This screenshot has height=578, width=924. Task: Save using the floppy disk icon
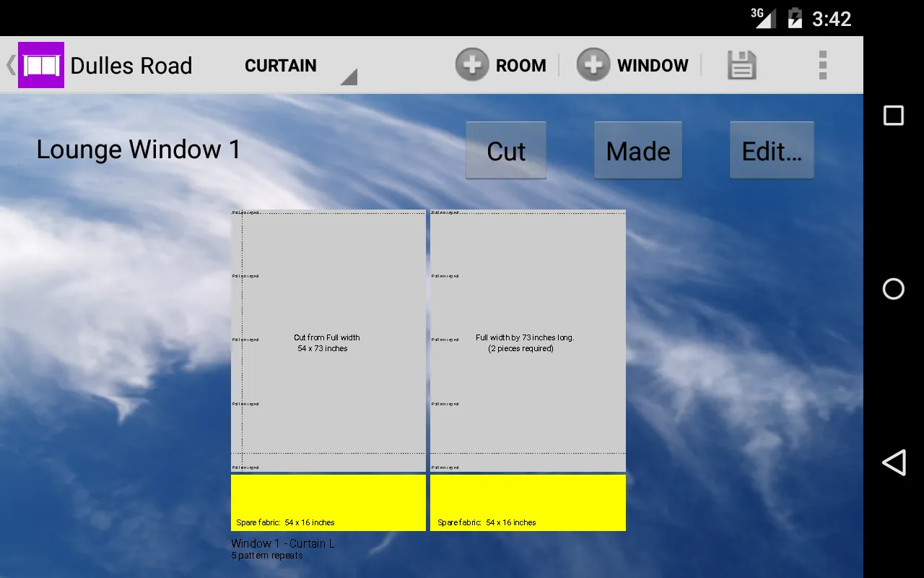[741, 65]
